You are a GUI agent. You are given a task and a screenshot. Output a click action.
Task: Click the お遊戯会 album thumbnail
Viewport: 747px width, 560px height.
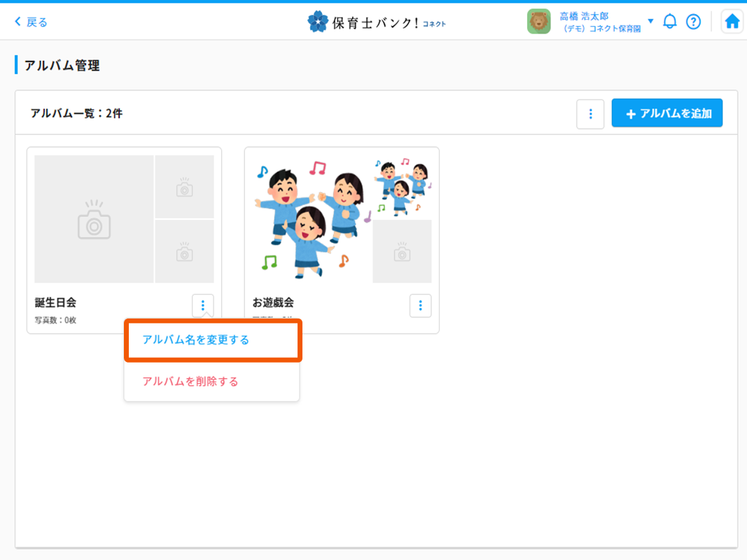[x=312, y=218]
